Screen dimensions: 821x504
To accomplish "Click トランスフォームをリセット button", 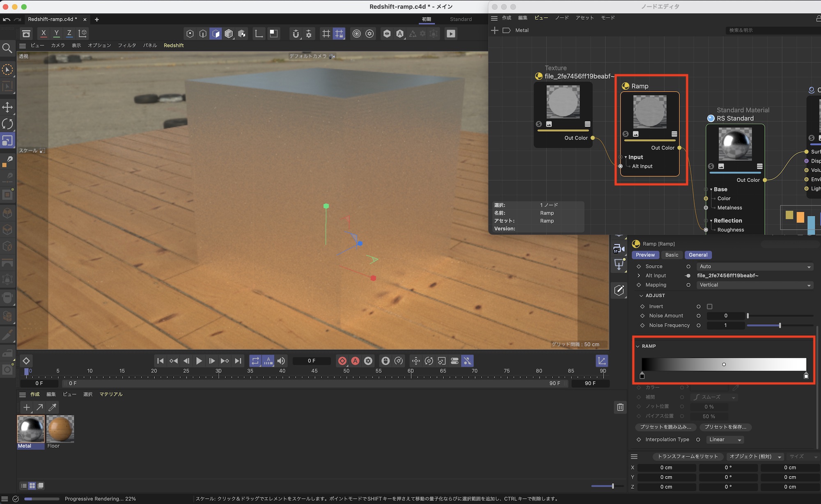I will (x=688, y=456).
